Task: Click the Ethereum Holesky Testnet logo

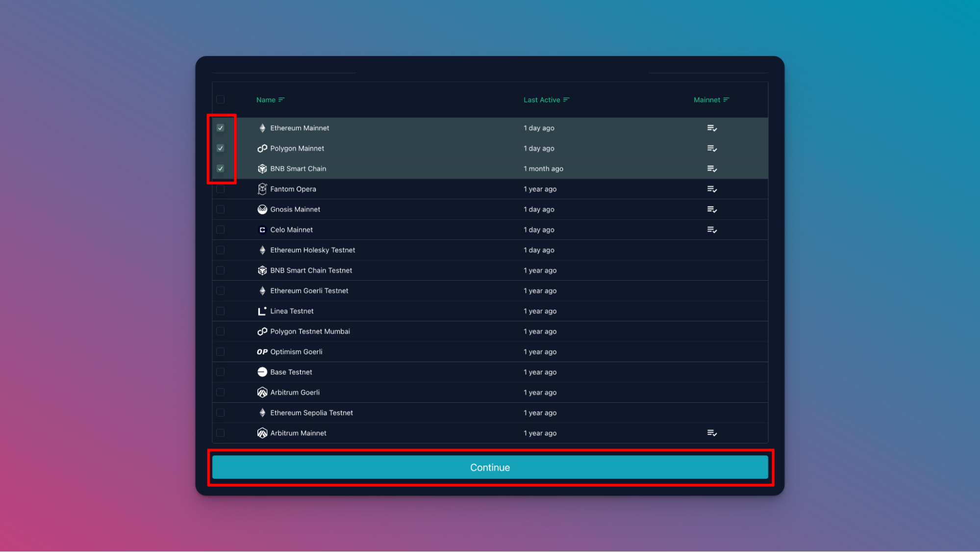Action: click(x=262, y=250)
